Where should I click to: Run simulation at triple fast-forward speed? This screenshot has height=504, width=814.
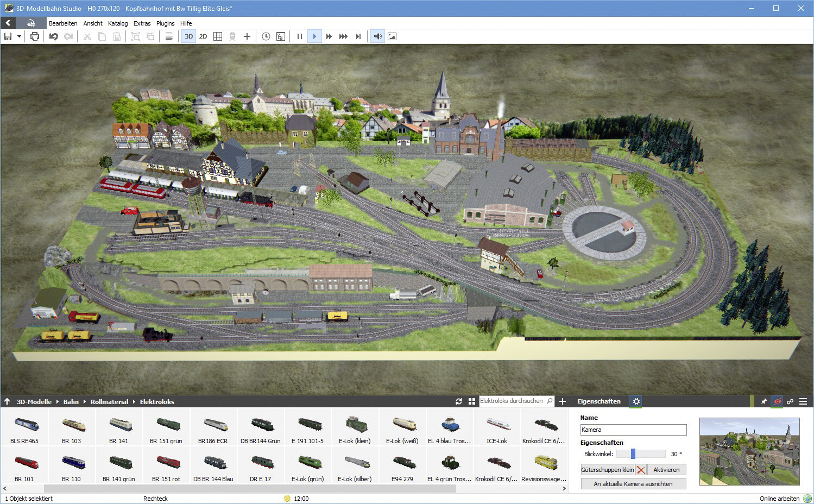(343, 36)
